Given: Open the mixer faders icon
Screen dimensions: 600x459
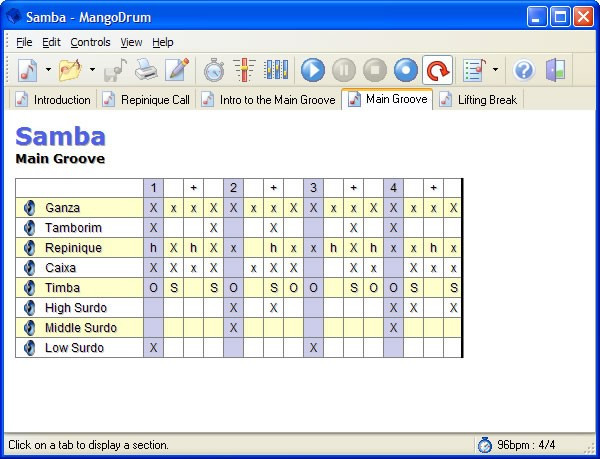Looking at the screenshot, I should 276,70.
